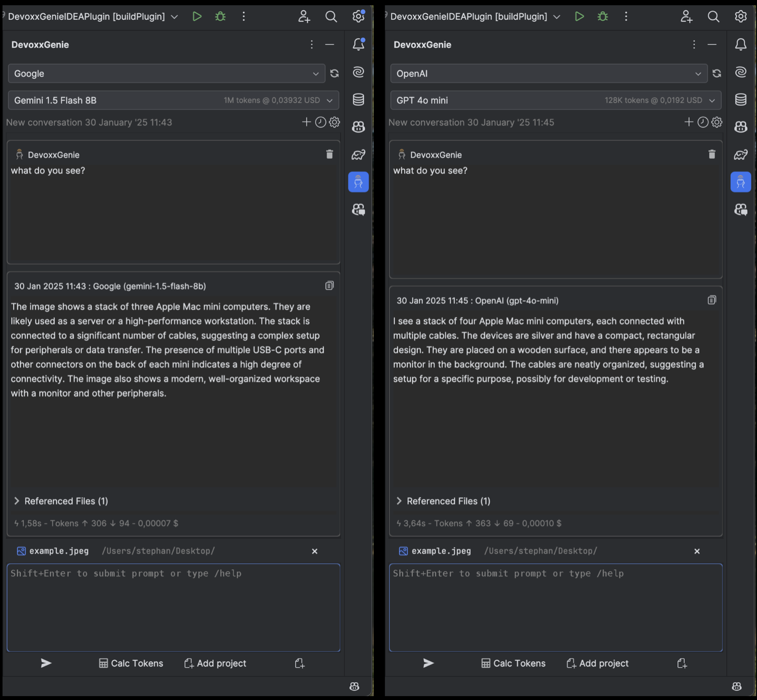Click the Debug bug icon in right window

click(602, 17)
